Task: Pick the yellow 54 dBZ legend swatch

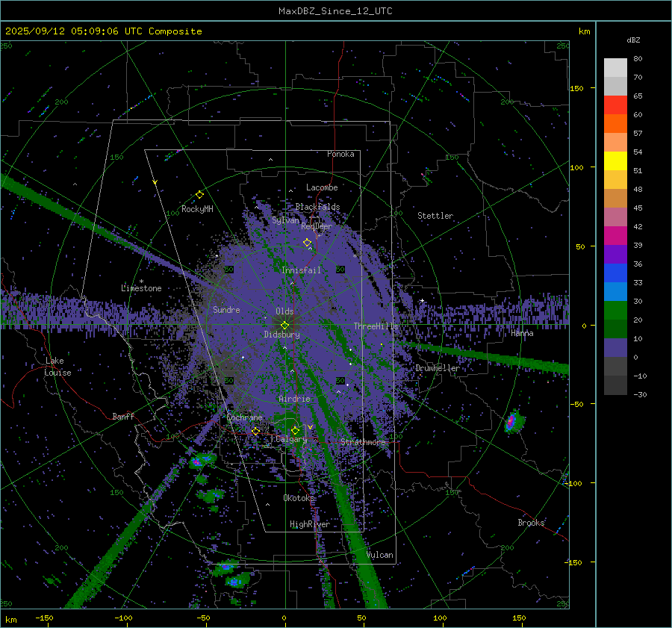Action: coord(615,161)
